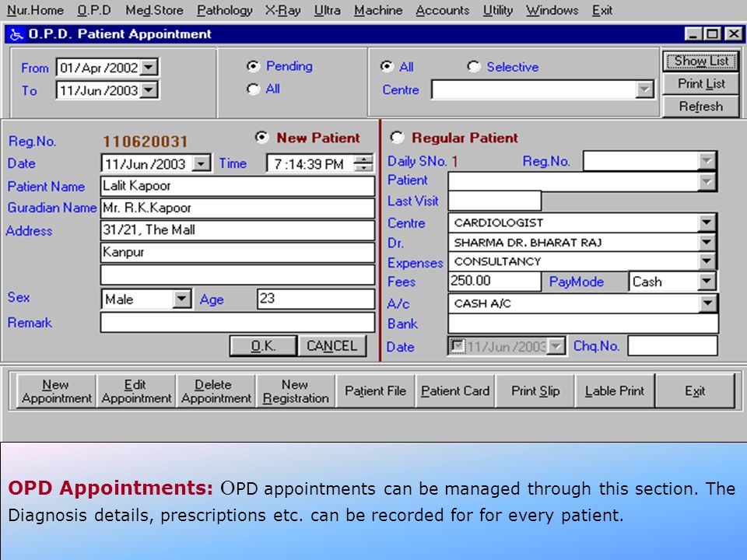This screenshot has height=560, width=747.
Task: Click the Time spinner arrows
Action: (x=364, y=164)
